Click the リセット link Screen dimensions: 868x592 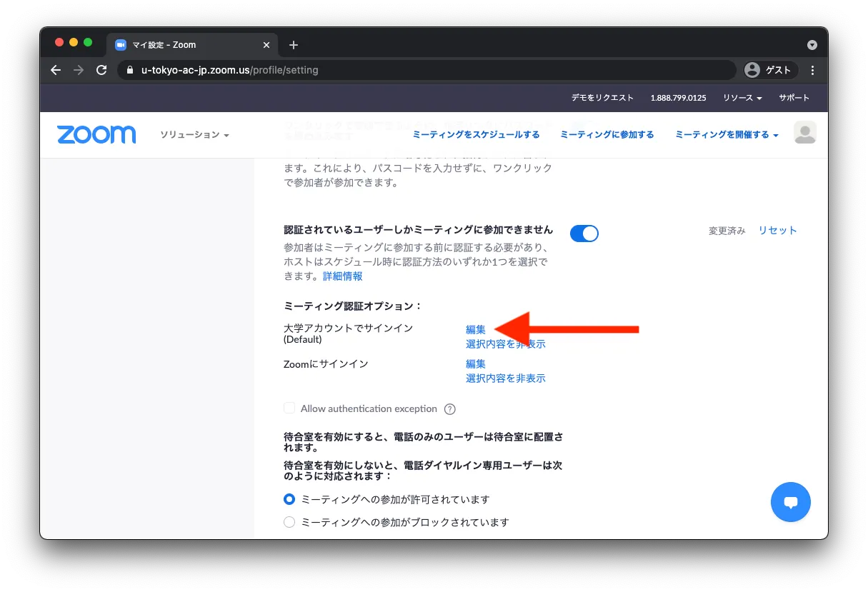[777, 230]
